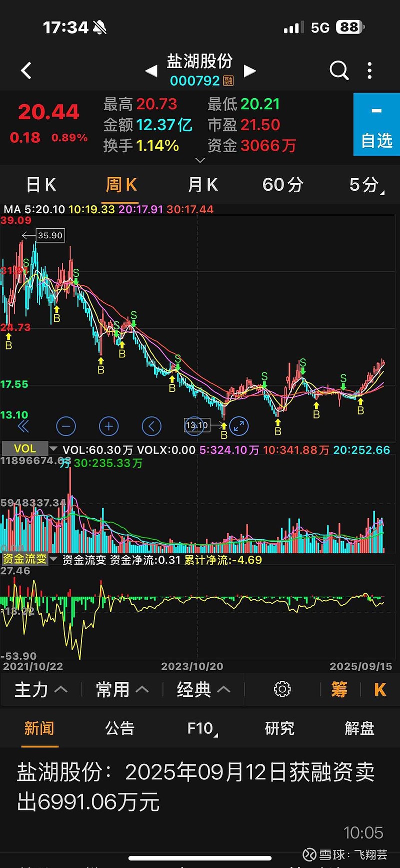
Task: Open the three-dot more menu
Action: (x=370, y=71)
